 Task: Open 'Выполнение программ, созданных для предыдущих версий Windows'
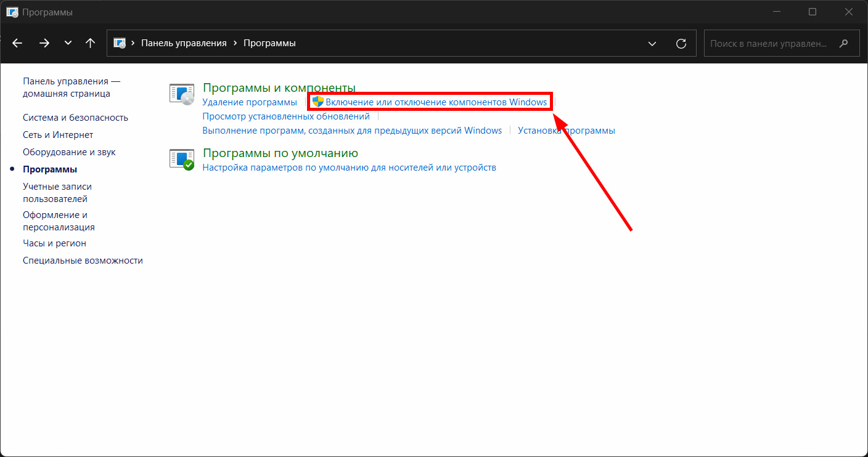tap(352, 130)
